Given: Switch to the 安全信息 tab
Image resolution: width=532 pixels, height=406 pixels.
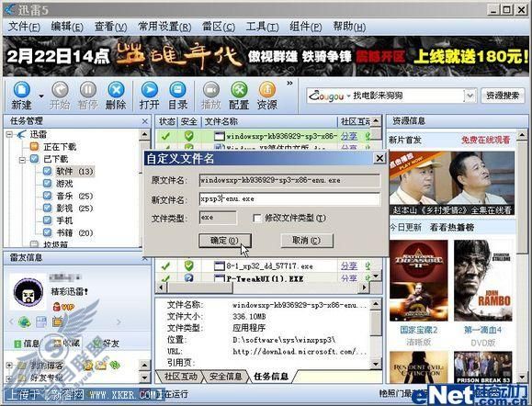Looking at the screenshot, I should 225,377.
